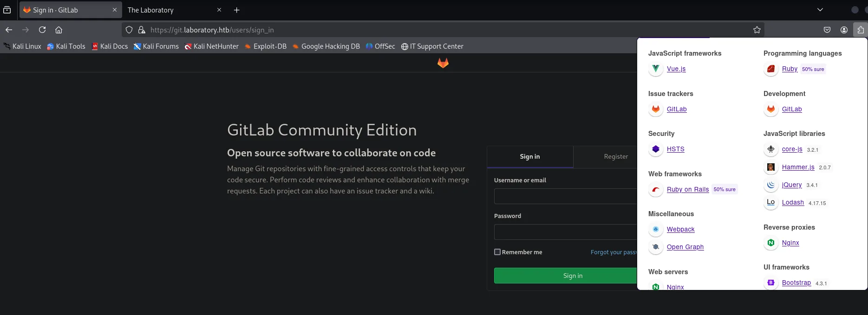This screenshot has height=315, width=868.
Task: Open the Ruby link
Action: click(790, 69)
